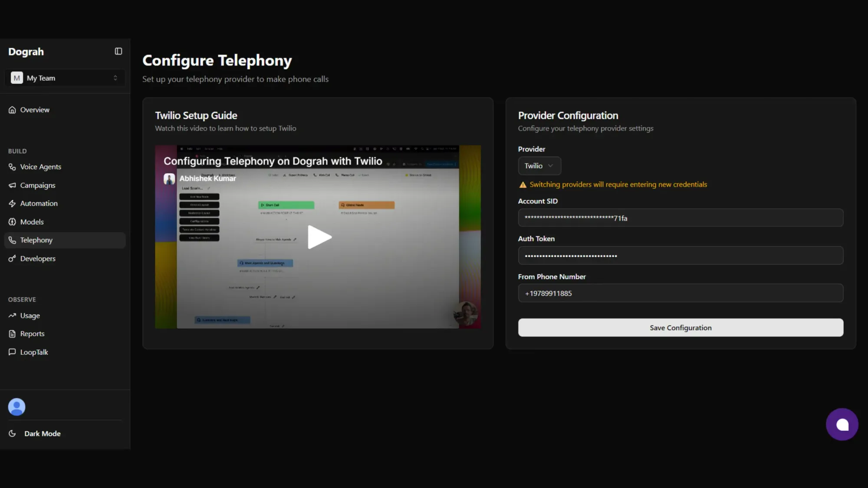
Task: Open the Reports page
Action: tap(32, 334)
